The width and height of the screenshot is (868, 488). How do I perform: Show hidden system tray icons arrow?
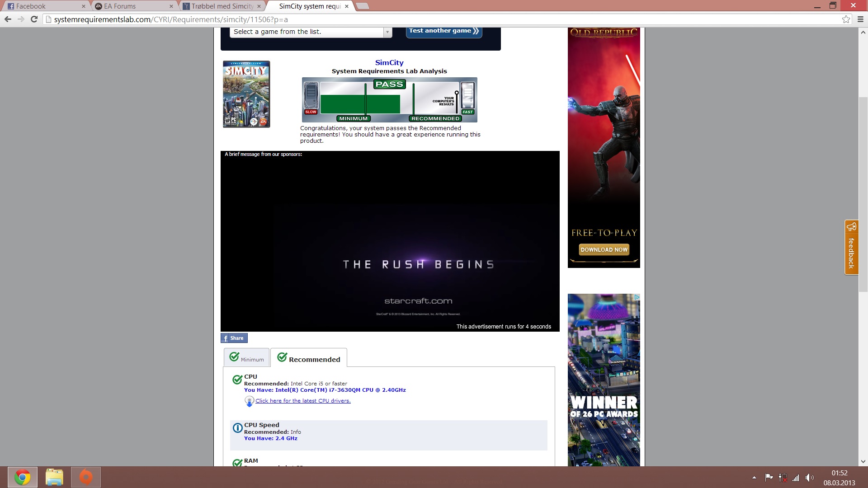(x=754, y=478)
